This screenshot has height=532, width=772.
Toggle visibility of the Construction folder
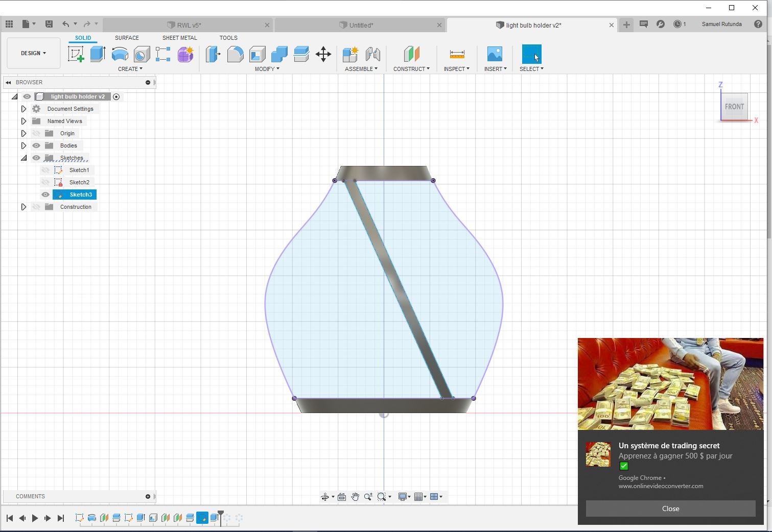36,207
